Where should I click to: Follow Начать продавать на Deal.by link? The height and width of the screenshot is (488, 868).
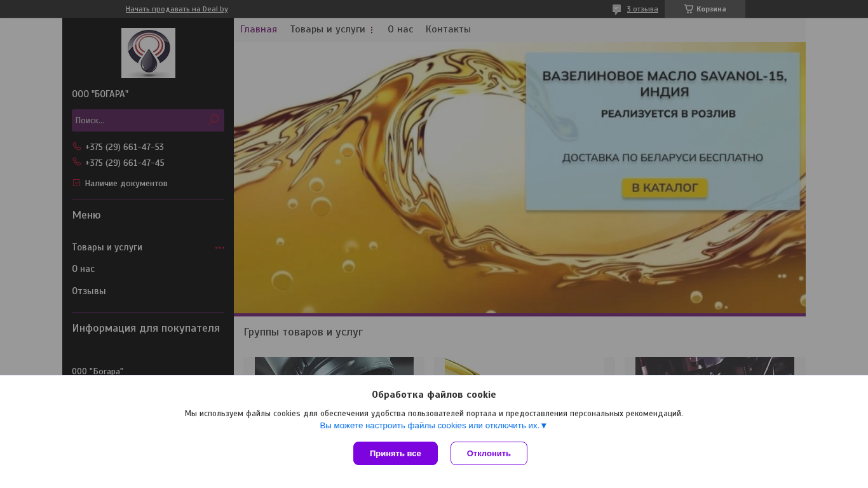pos(177,9)
